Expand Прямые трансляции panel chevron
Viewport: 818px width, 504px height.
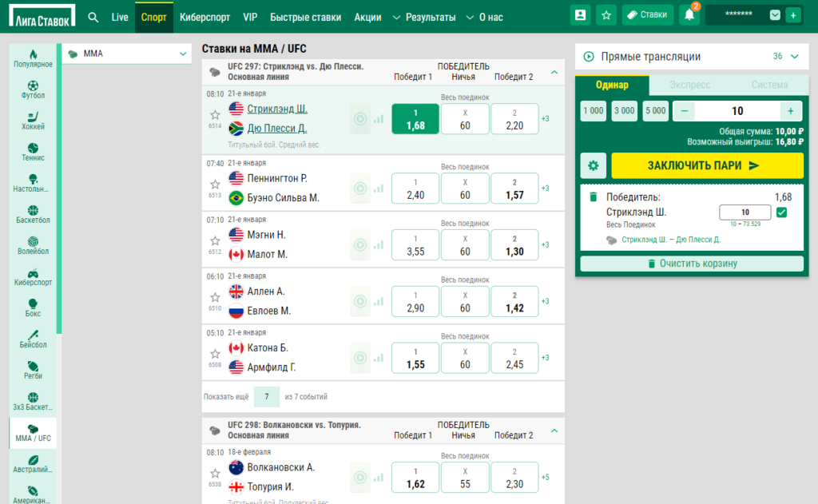[x=795, y=57]
